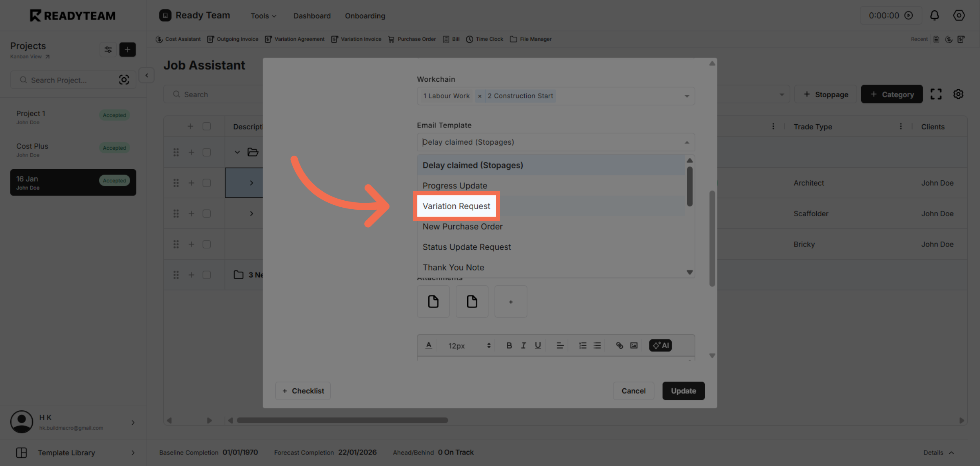Go to the Dashboard menu item
This screenshot has width=980, height=466.
pos(312,16)
